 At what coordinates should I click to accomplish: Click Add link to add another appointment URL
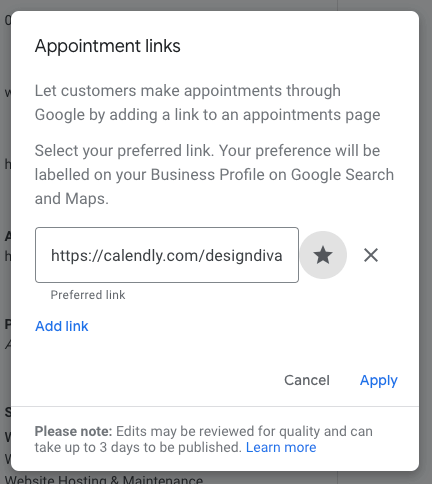click(62, 326)
